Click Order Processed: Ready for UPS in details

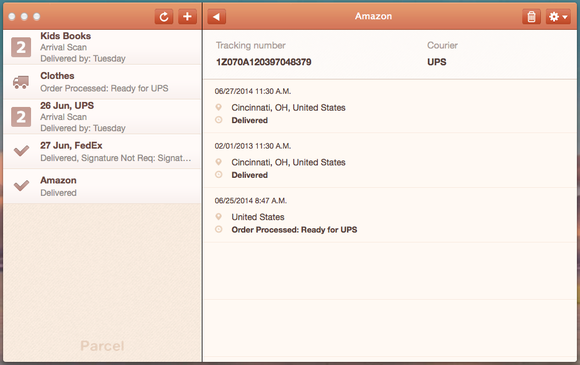(x=294, y=230)
